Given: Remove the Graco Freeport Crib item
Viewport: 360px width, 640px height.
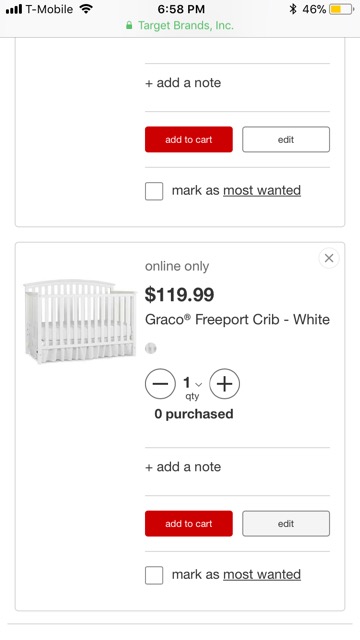Looking at the screenshot, I should point(329,258).
